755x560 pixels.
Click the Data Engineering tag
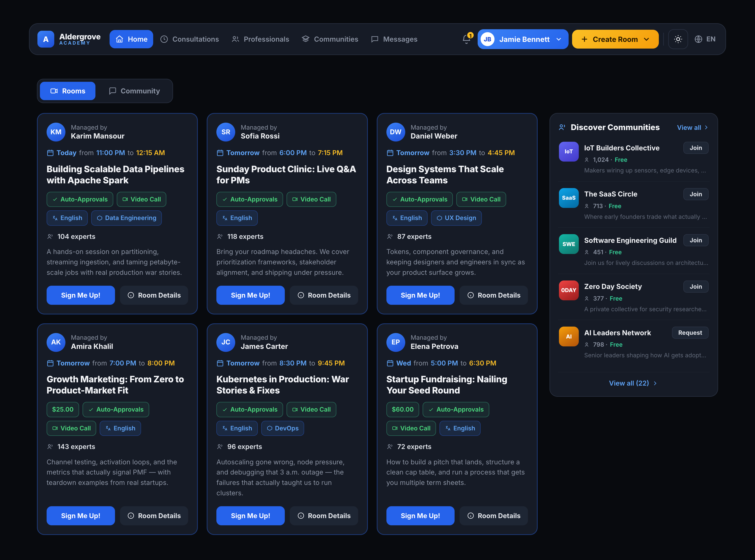126,218
